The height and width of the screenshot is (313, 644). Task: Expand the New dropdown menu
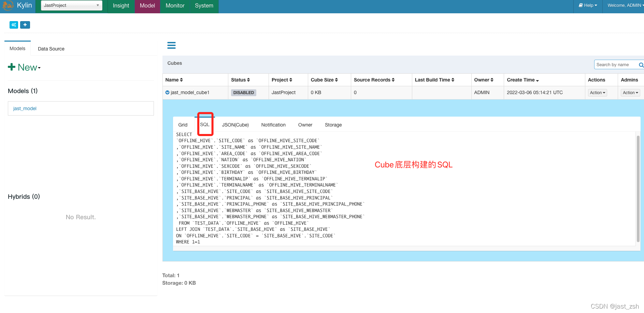[x=29, y=68]
